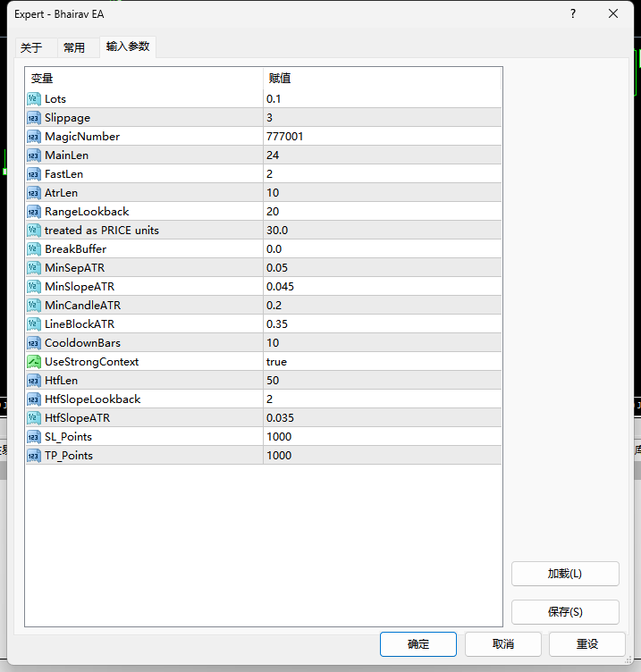Click the Lots parameter type icon

tap(34, 99)
